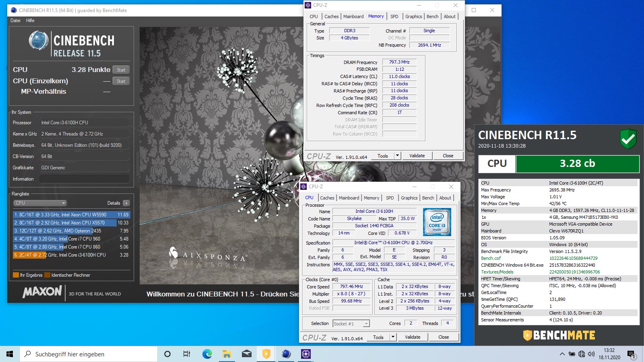Open the Socket #1 selection dropdown
Image resolution: width=644 pixels, height=362 pixels.
pyautogui.click(x=351, y=323)
